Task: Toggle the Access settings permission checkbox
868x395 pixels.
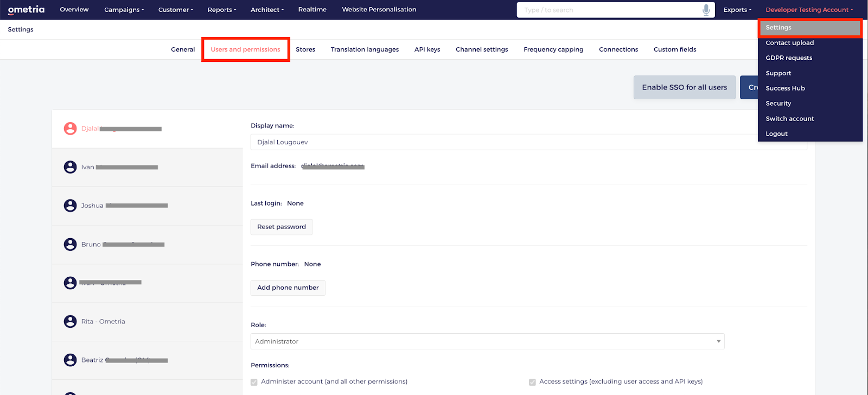Action: [532, 382]
